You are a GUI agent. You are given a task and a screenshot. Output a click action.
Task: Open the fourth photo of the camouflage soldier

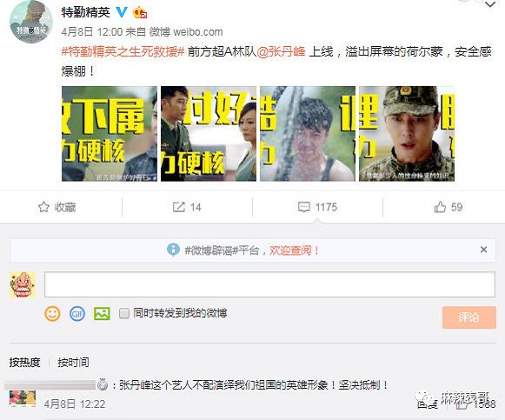click(x=407, y=134)
